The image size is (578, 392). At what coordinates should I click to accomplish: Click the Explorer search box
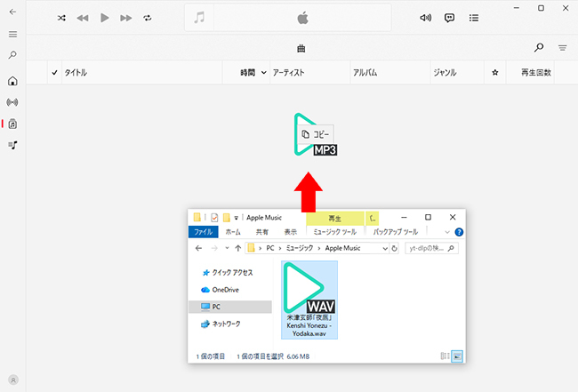(x=431, y=249)
